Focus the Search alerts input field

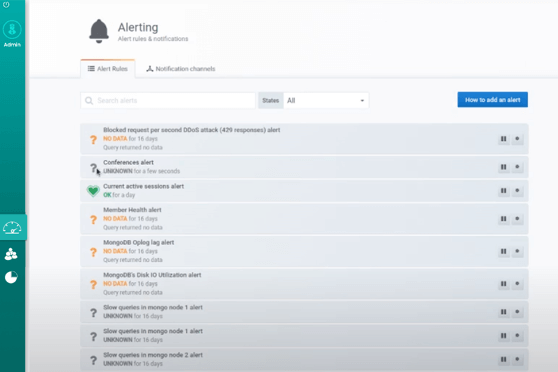click(x=168, y=101)
